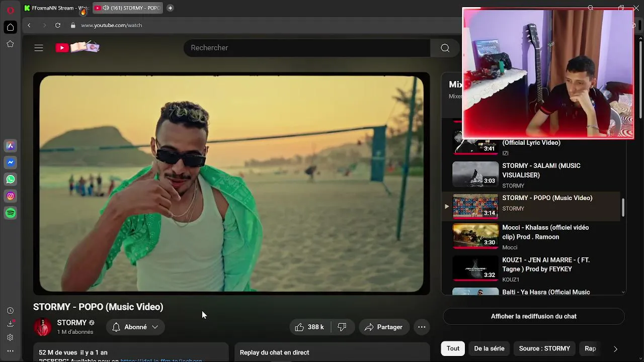644x362 pixels.
Task: Open the sidebar three-dots setup menu
Action: click(10, 351)
